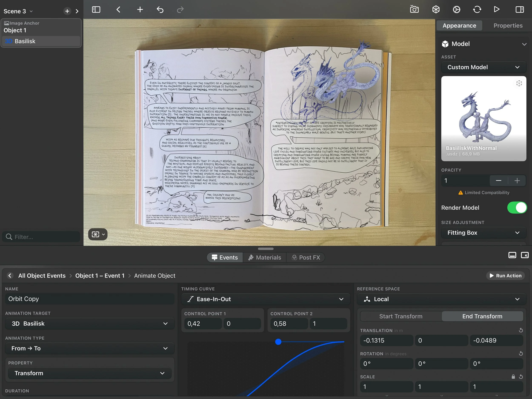The width and height of the screenshot is (532, 399).
Task: Toggle the Render Model switch
Action: coord(517,207)
